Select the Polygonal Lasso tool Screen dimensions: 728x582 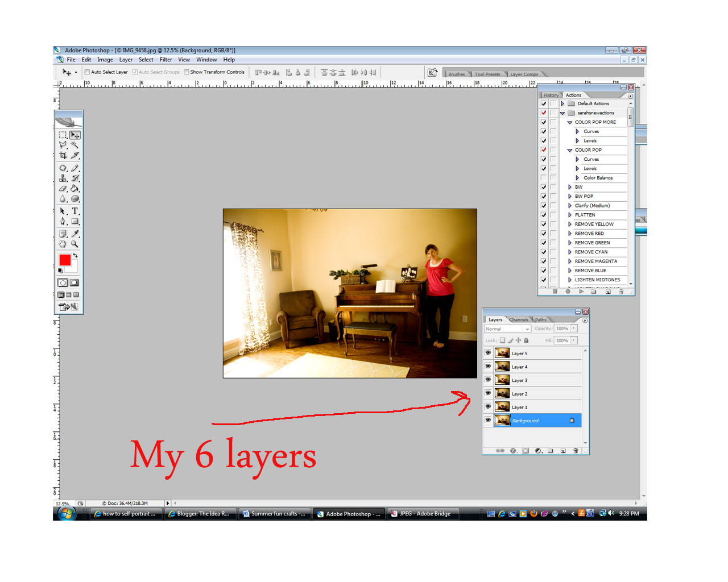(63, 145)
